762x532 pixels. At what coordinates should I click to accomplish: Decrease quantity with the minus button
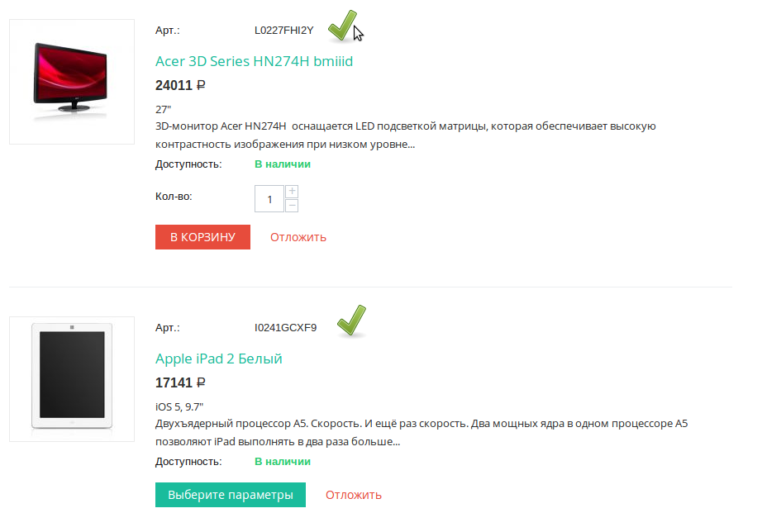[292, 206]
